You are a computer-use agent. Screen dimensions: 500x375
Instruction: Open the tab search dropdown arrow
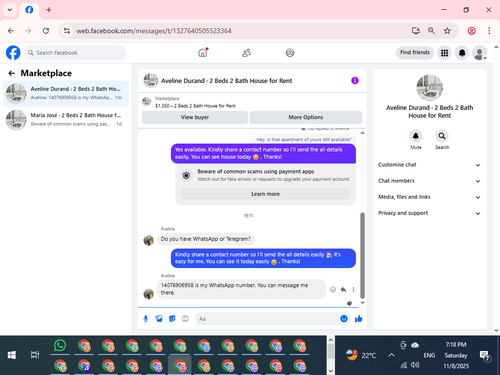point(10,10)
